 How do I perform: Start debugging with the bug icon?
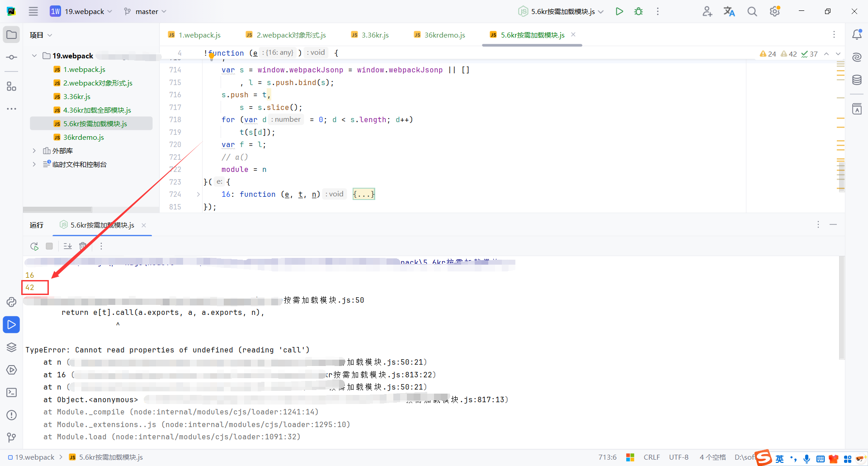[x=638, y=11]
